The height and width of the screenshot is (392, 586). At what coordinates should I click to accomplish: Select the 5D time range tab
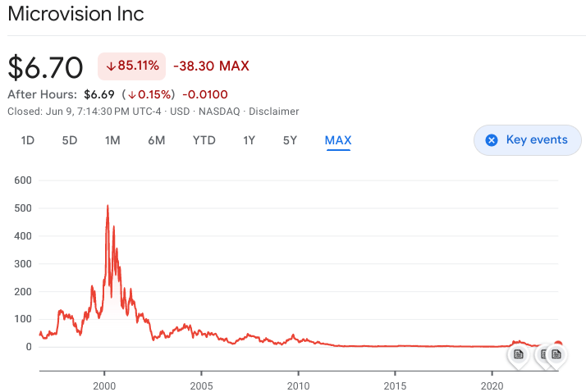tap(70, 140)
